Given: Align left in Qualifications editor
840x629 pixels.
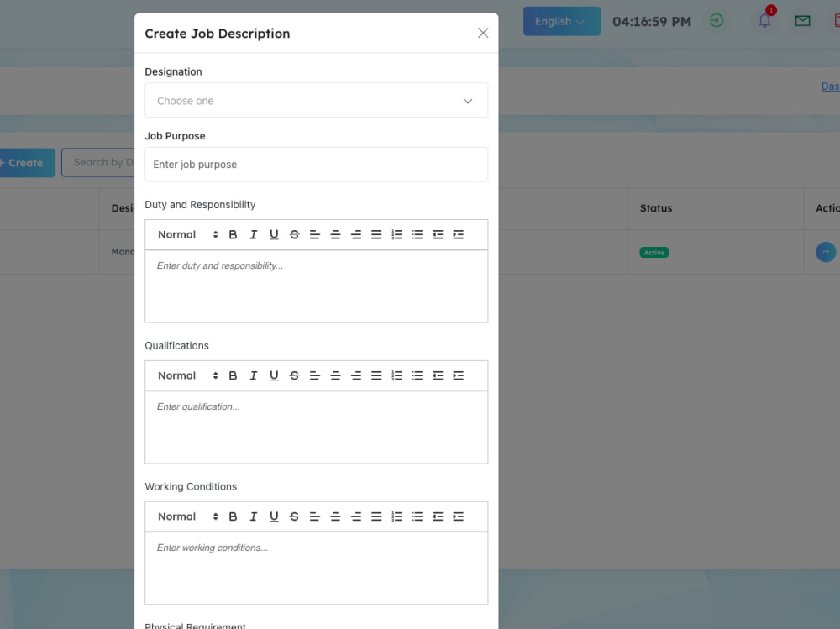Looking at the screenshot, I should tap(315, 375).
